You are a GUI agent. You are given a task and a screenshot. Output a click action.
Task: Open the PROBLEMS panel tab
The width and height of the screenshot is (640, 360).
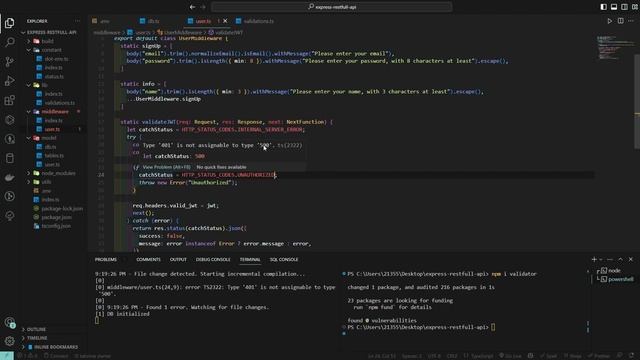click(106, 260)
